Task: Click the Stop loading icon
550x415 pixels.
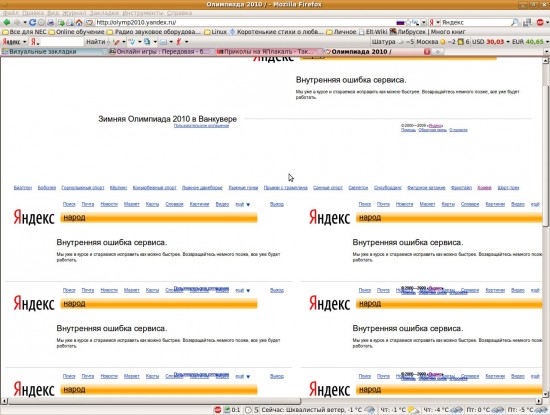Action: point(41,22)
